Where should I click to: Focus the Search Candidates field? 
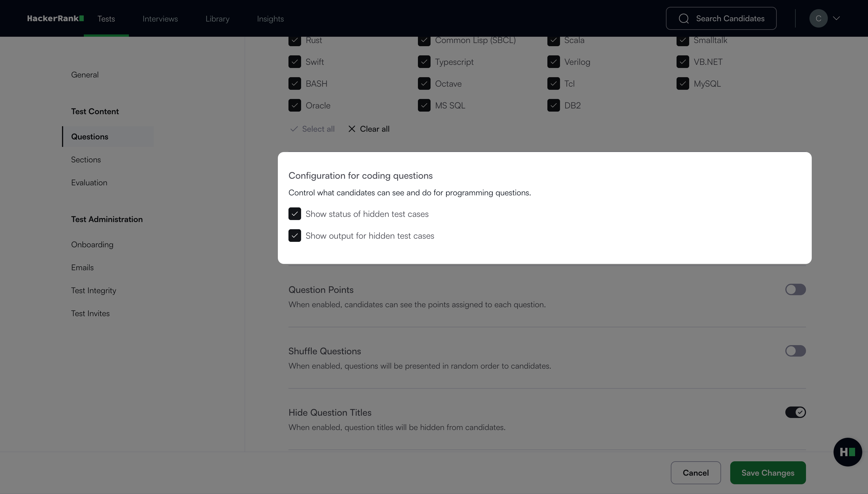coord(721,18)
